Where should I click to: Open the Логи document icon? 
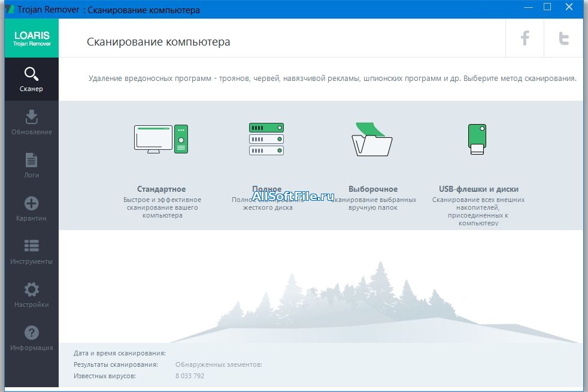(32, 160)
